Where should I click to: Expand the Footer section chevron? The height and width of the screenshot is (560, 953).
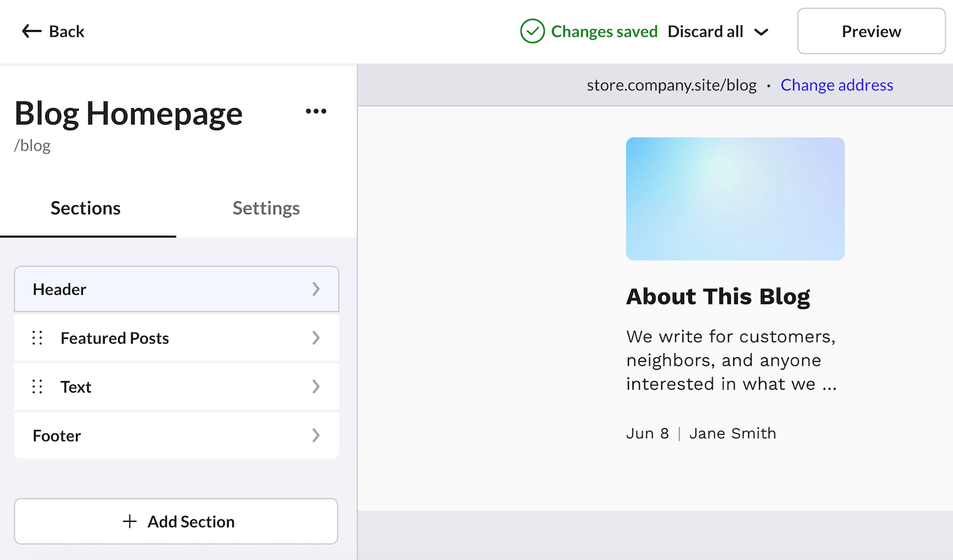point(316,435)
